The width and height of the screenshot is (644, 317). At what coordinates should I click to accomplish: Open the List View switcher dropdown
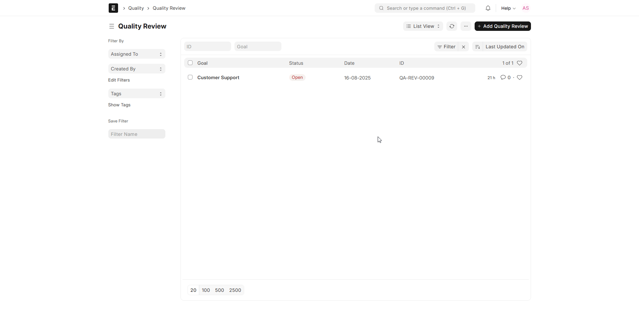[x=423, y=26]
